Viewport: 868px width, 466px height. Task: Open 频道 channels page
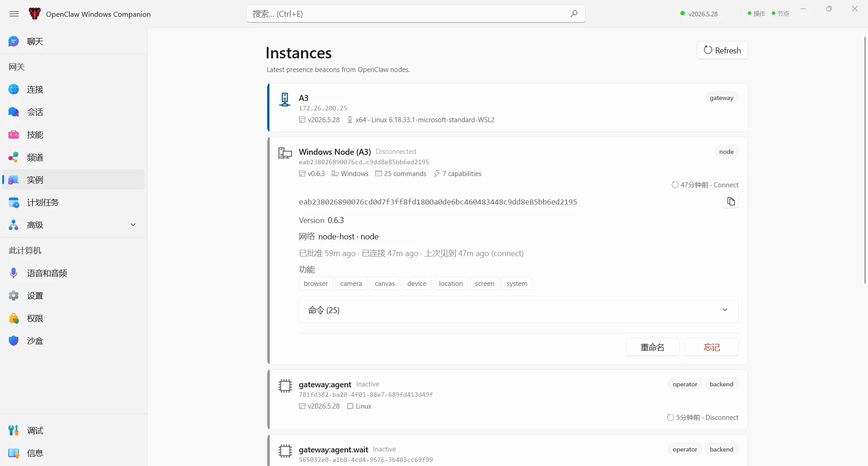(x=73, y=157)
